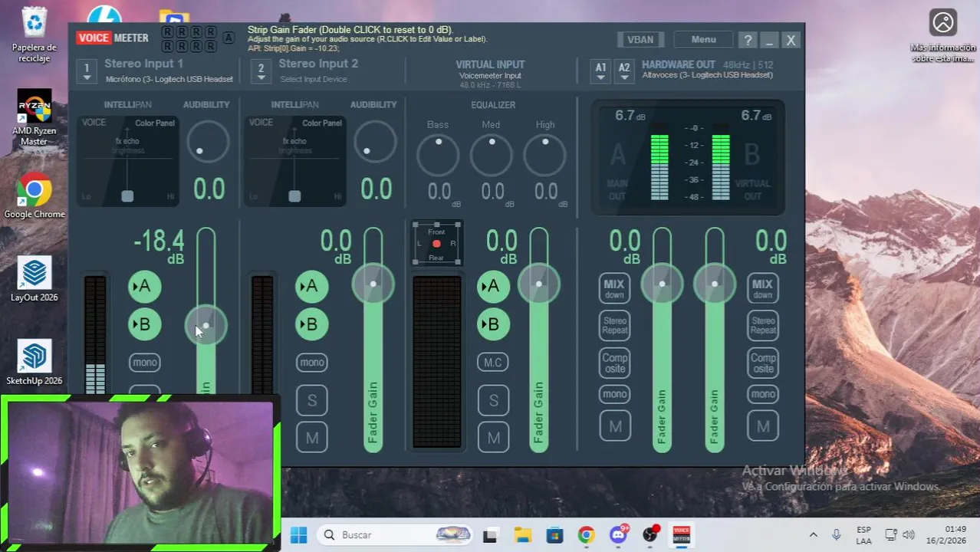Click bus A fader gain knob
This screenshot has width=980, height=552.
coord(662,284)
